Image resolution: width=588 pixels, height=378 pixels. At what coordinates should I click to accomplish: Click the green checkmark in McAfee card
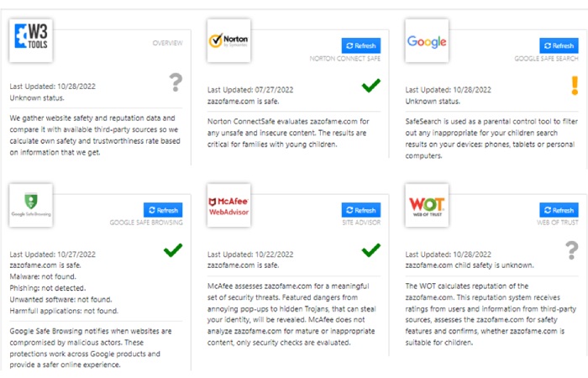pyautogui.click(x=371, y=250)
